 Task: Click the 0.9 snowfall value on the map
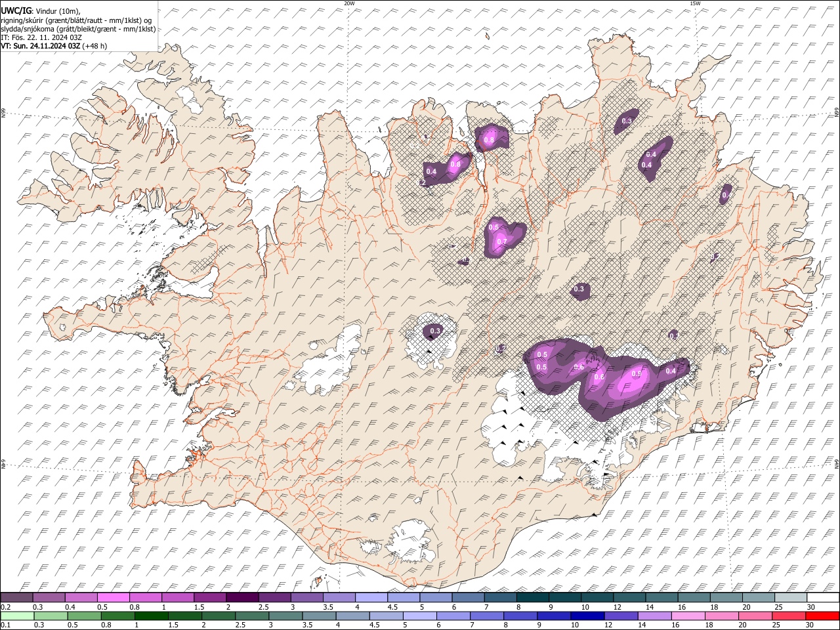[636, 373]
